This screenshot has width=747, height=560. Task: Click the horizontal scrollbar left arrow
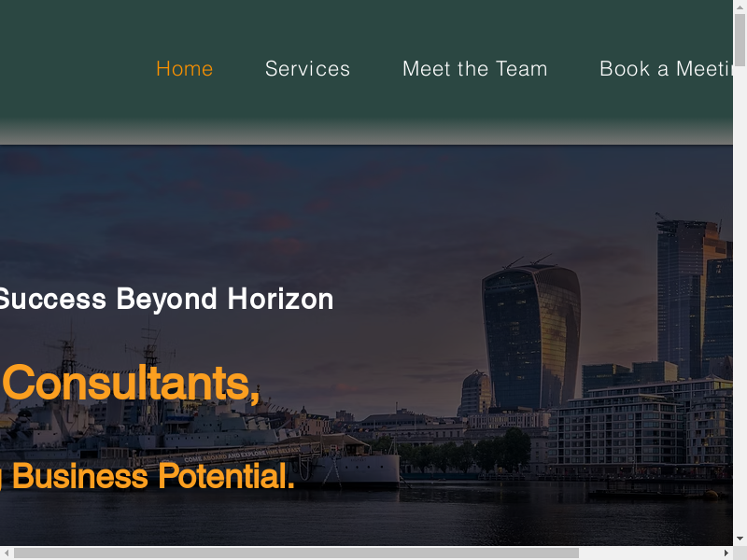tap(7, 553)
